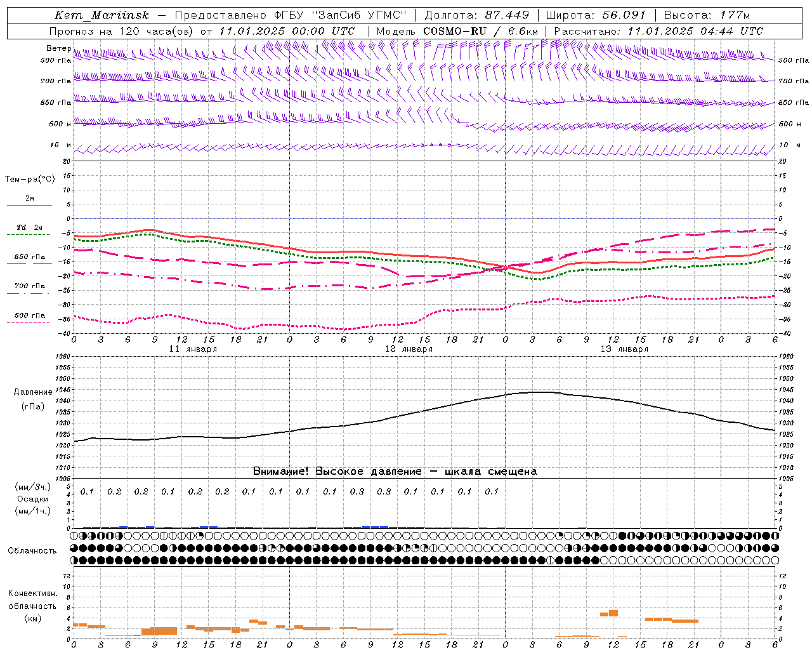
Task: Click the Долгота: 87.449 header field
Action: [477, 15]
